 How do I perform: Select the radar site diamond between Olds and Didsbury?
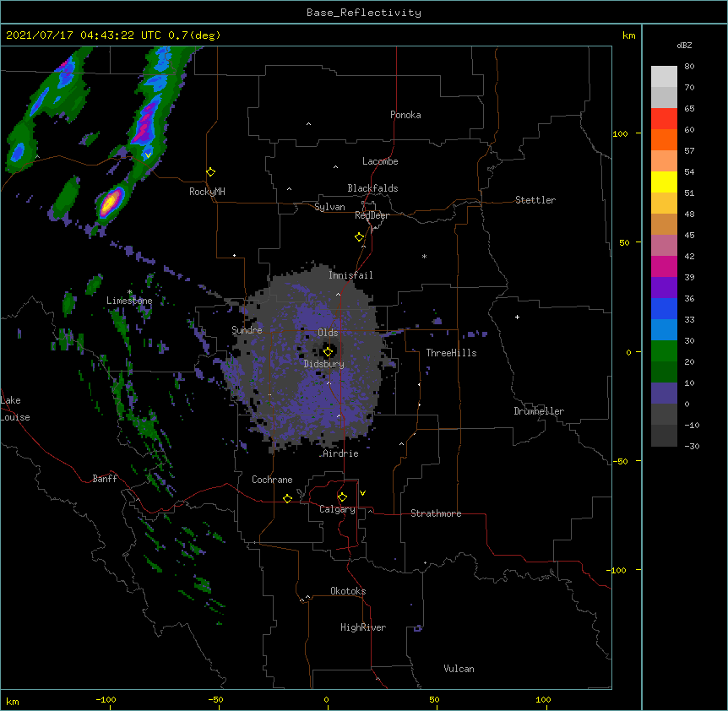(329, 352)
